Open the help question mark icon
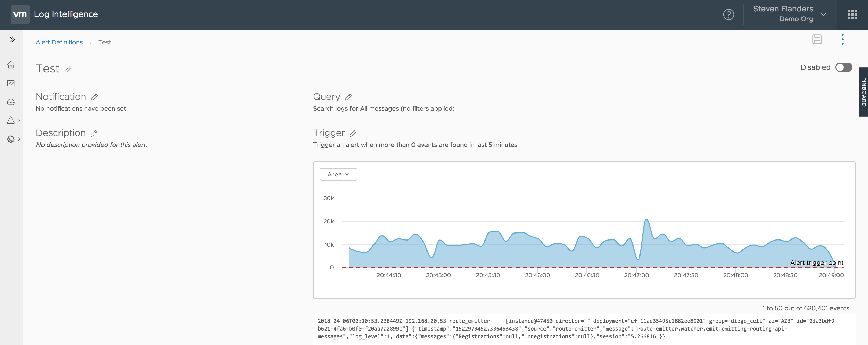Viewport: 868px width, 345px height. pyautogui.click(x=729, y=14)
